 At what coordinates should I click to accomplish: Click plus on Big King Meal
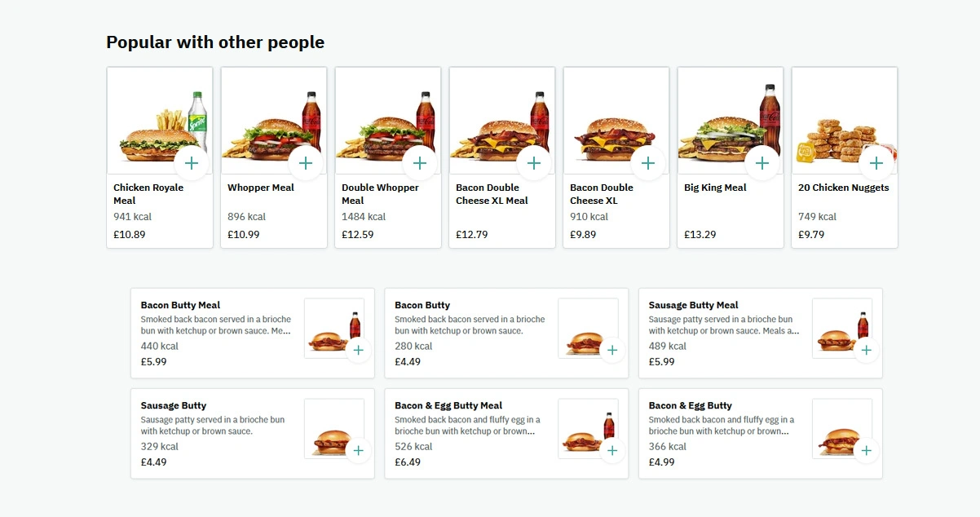pyautogui.click(x=762, y=163)
